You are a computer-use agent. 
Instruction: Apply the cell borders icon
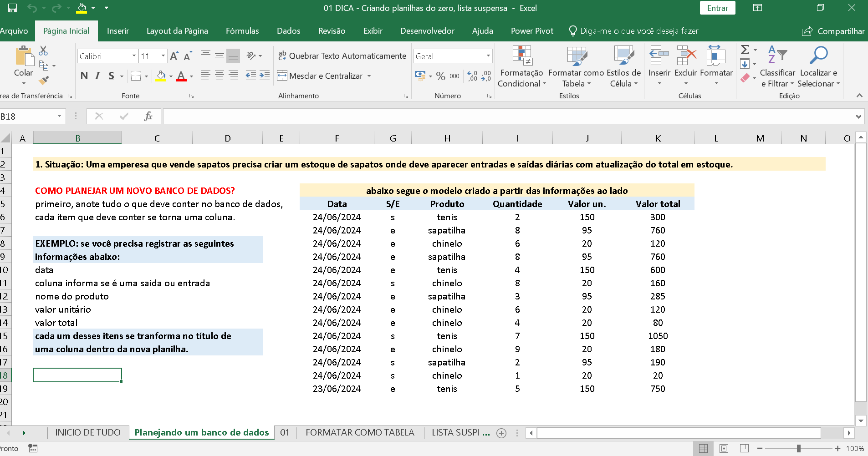[x=136, y=76]
